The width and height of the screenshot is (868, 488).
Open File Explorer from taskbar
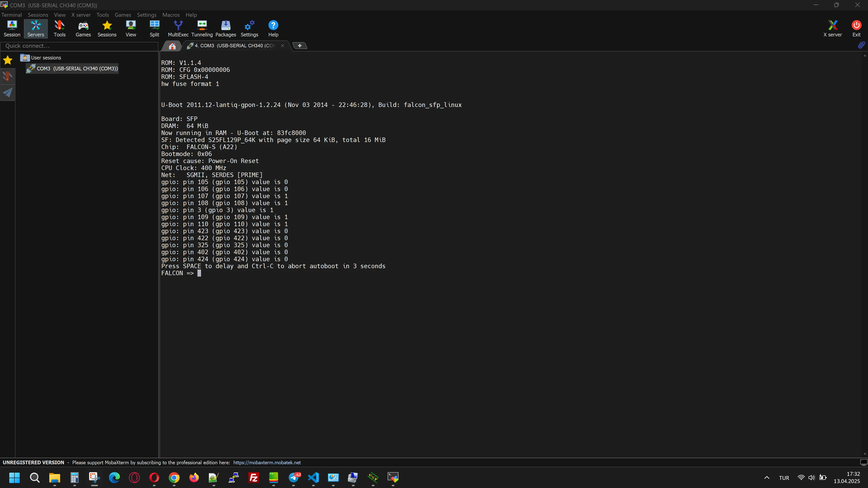pos(55,478)
